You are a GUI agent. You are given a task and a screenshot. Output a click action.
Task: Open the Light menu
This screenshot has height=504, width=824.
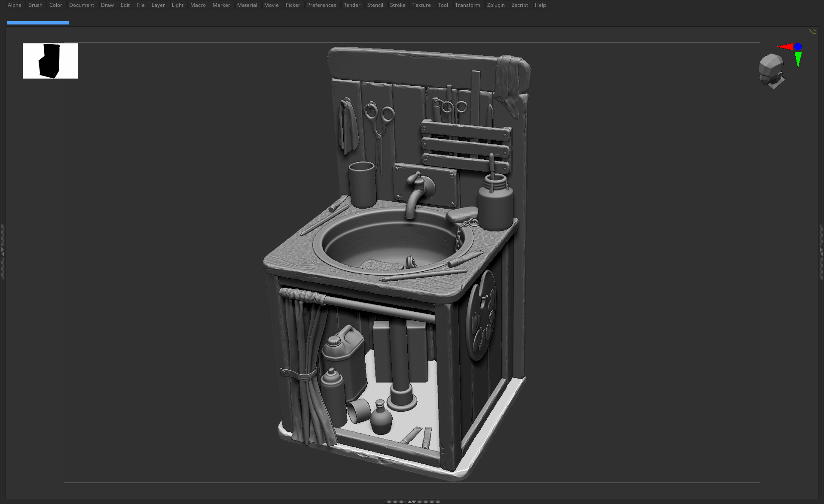(177, 5)
